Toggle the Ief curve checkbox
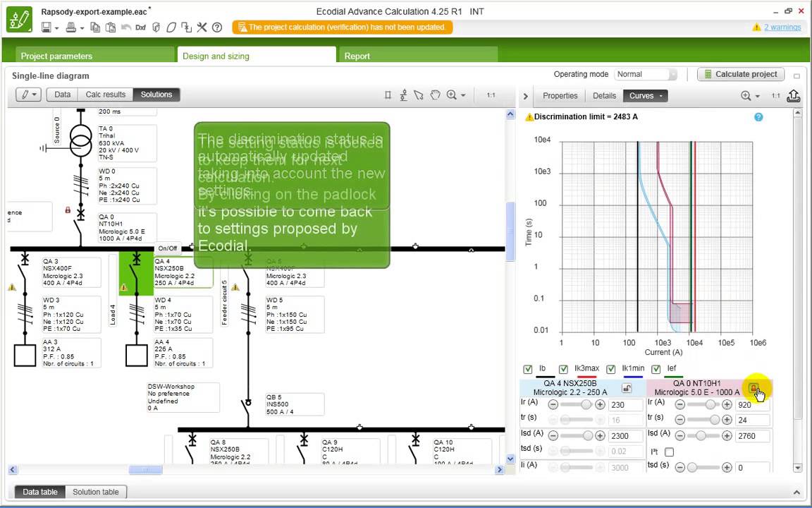 pos(656,369)
